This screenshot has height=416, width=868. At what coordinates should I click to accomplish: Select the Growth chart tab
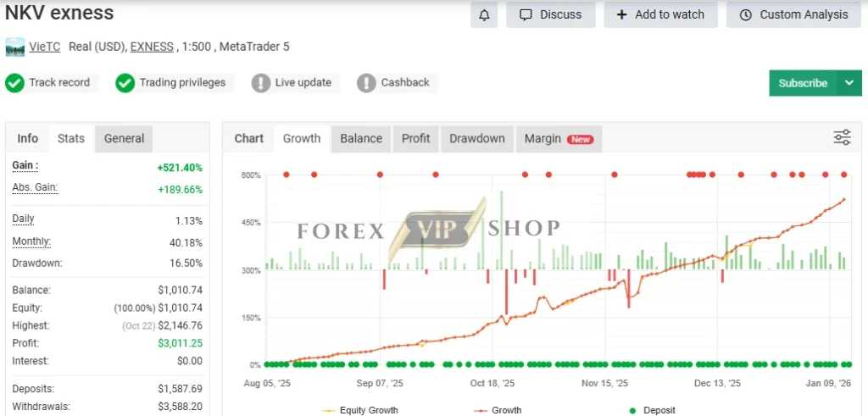pyautogui.click(x=302, y=138)
